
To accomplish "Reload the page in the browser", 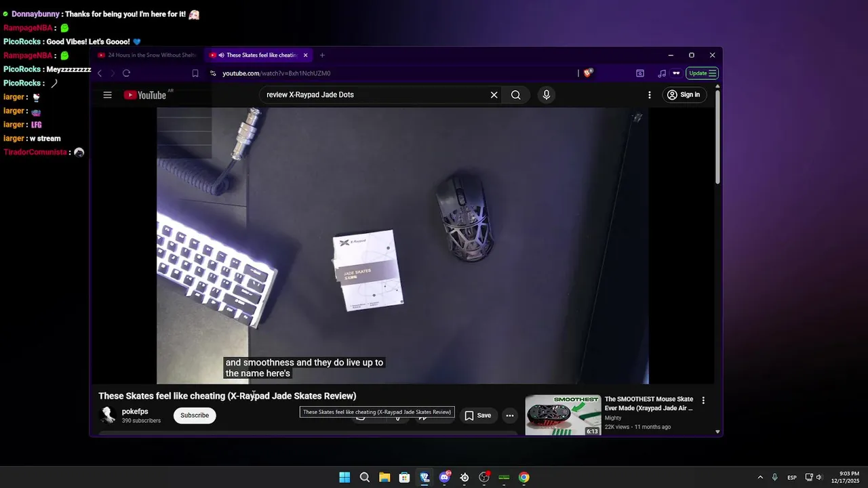I will 126,73.
